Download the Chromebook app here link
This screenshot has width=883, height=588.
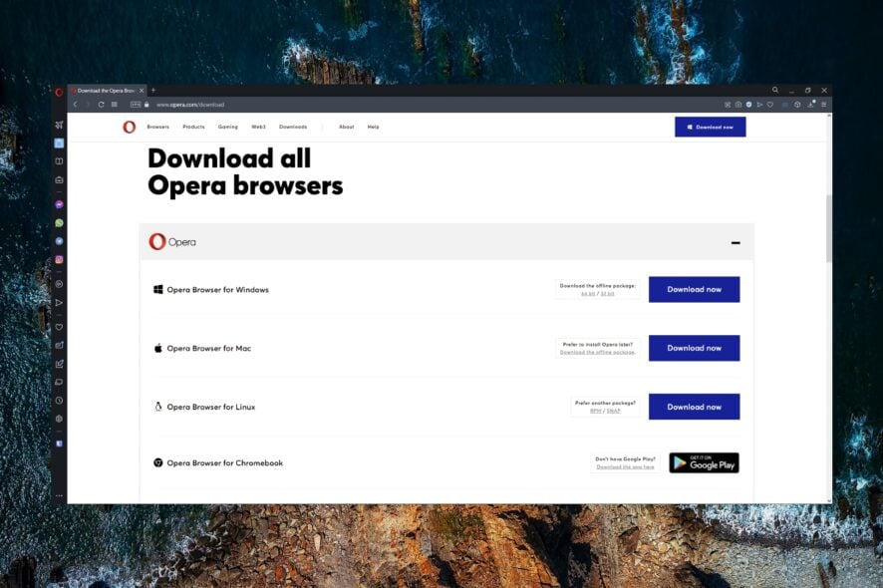625,467
